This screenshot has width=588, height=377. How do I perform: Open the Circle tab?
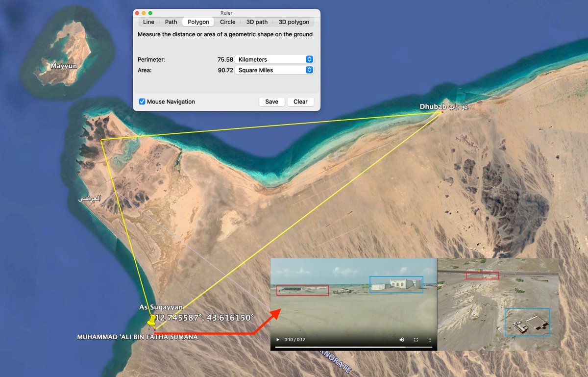pos(227,22)
